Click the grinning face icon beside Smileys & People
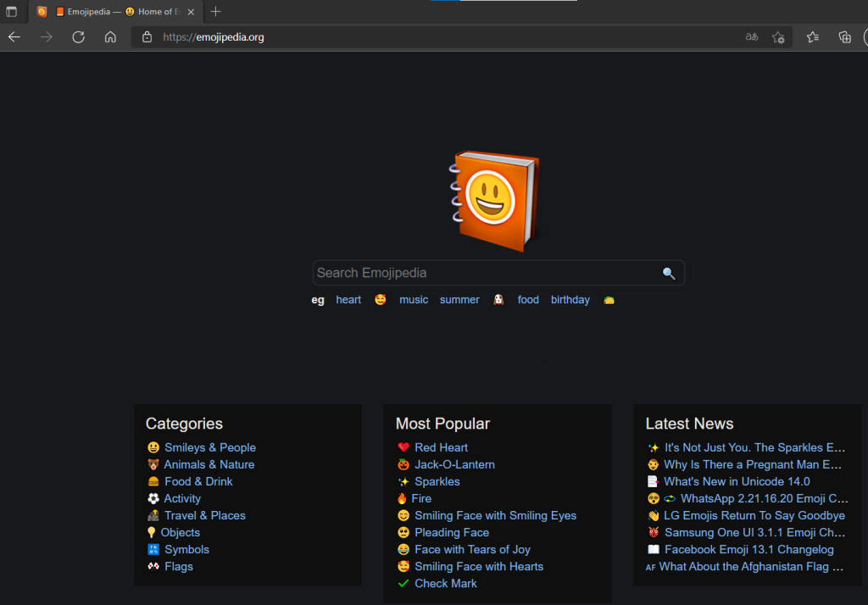Image resolution: width=868 pixels, height=605 pixels. (x=153, y=447)
